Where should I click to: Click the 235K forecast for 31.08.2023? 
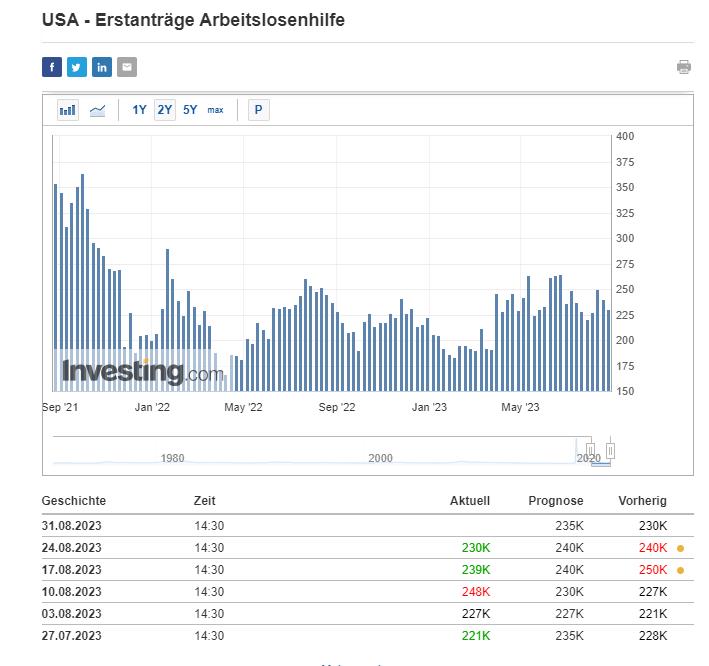pyautogui.click(x=569, y=525)
